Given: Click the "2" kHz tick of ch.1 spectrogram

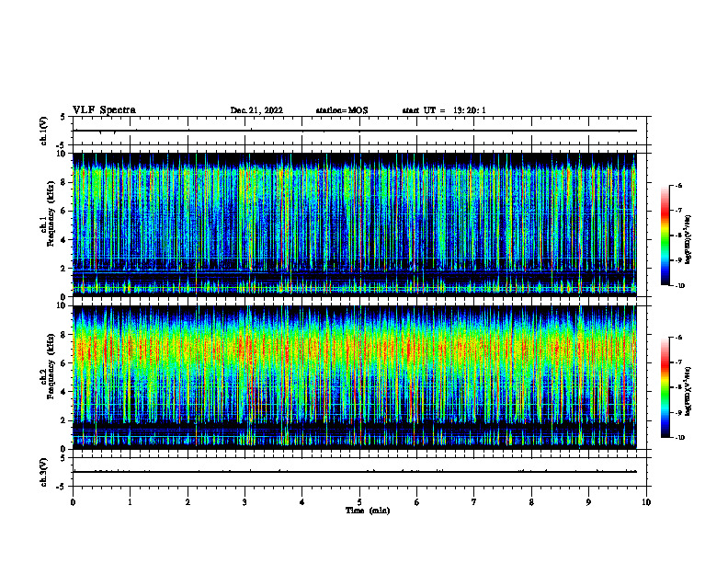Looking at the screenshot, I should pos(63,268).
